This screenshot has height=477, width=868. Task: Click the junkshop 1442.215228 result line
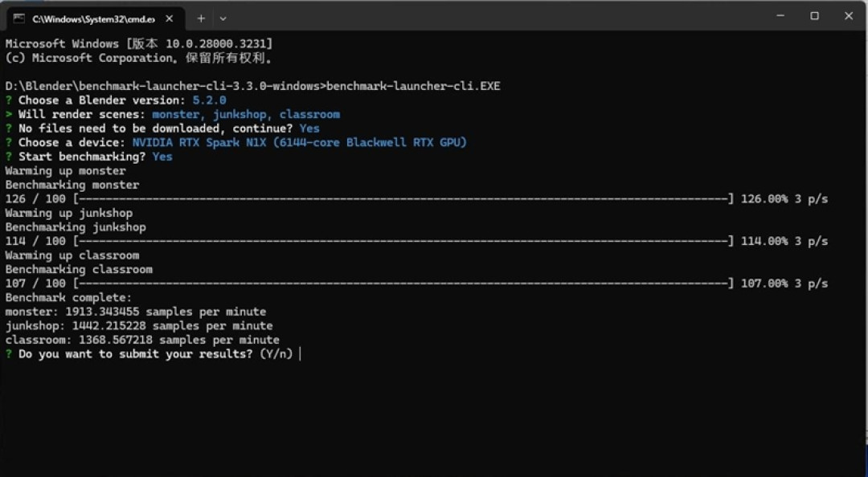139,326
